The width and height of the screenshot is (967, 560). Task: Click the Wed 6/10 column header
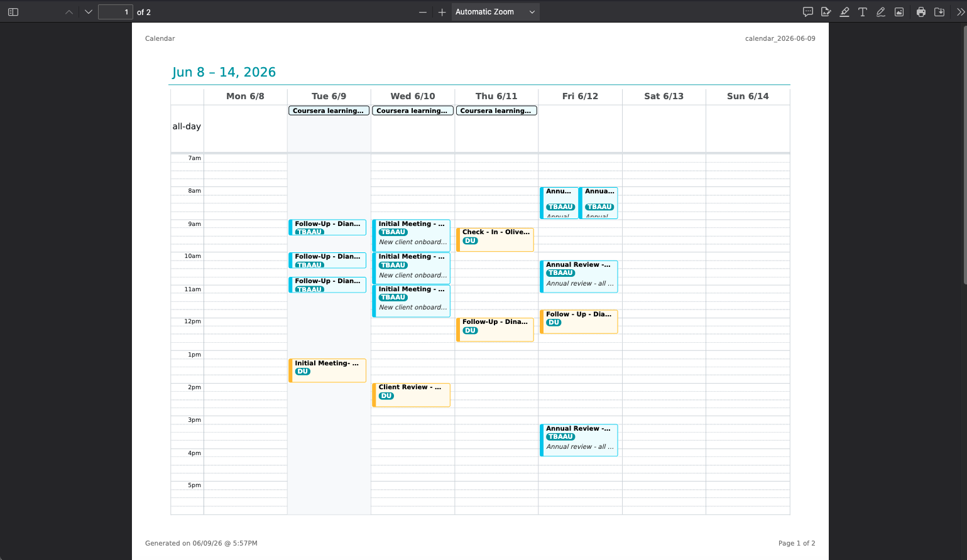[413, 96]
